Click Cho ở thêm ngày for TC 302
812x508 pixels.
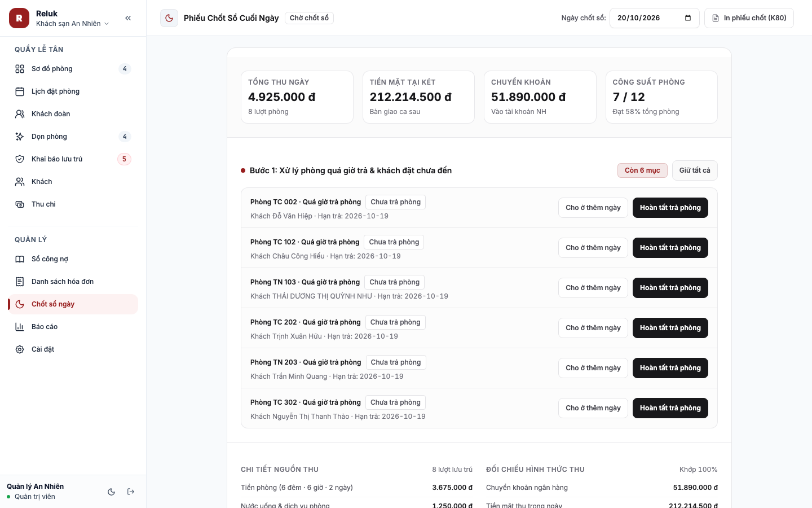tap(593, 408)
